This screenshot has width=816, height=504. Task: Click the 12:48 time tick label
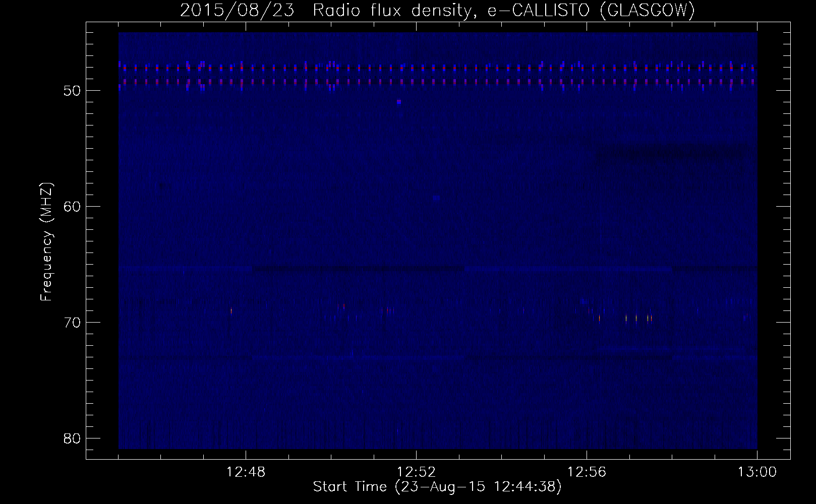tap(246, 472)
